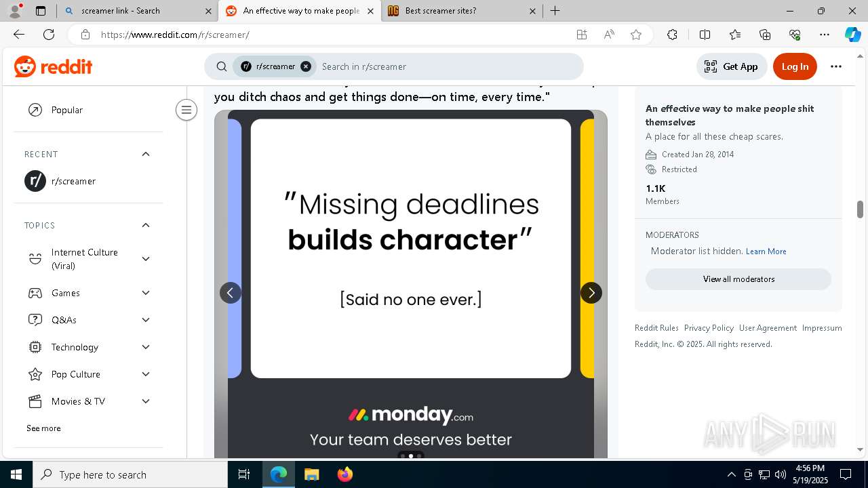This screenshot has height=488, width=868.
Task: Expand the Games topic
Action: click(146, 293)
